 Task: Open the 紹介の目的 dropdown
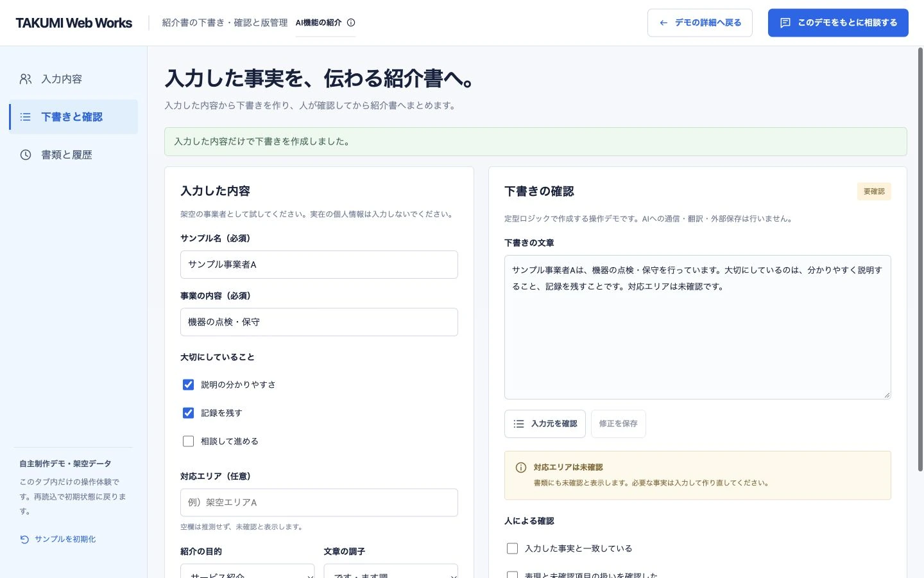click(248, 571)
